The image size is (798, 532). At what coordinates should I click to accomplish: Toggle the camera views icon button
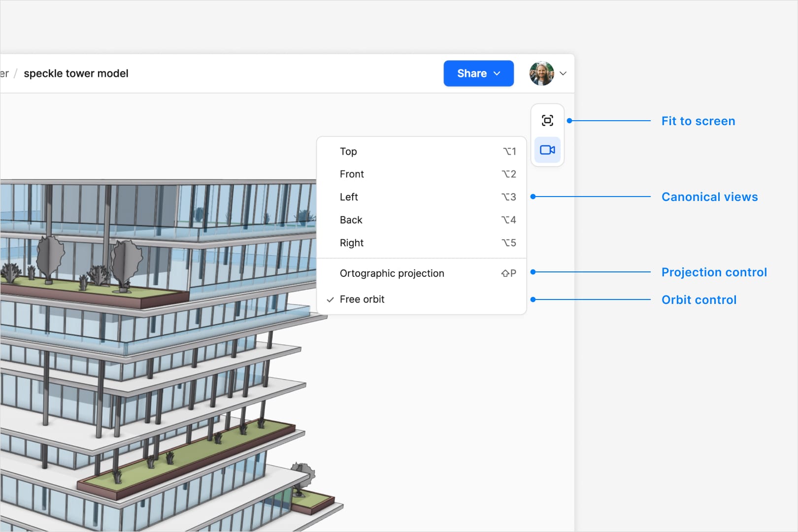point(547,150)
